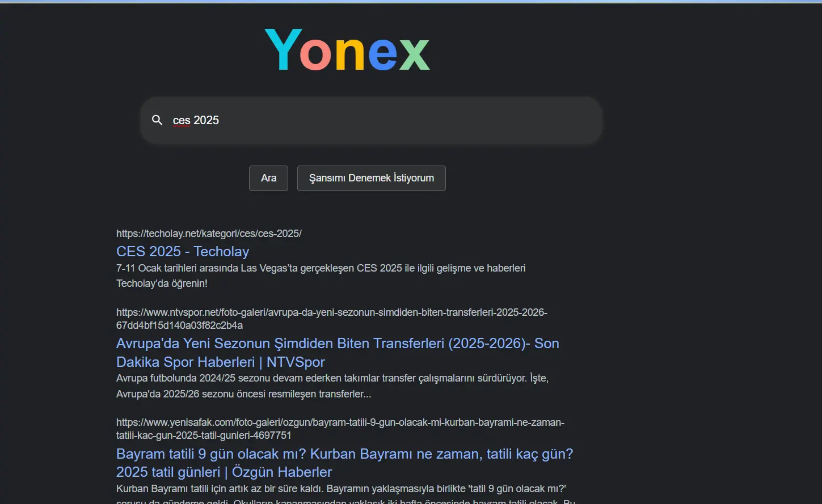Open the Avrupa'da Yeni Sezonun Transferleri result link

click(338, 353)
